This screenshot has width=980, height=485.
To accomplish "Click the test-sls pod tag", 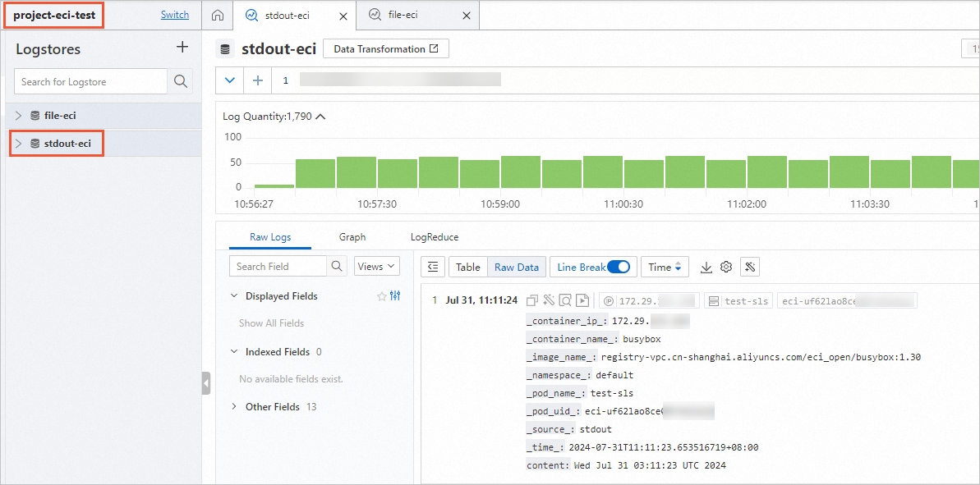I will [x=738, y=301].
